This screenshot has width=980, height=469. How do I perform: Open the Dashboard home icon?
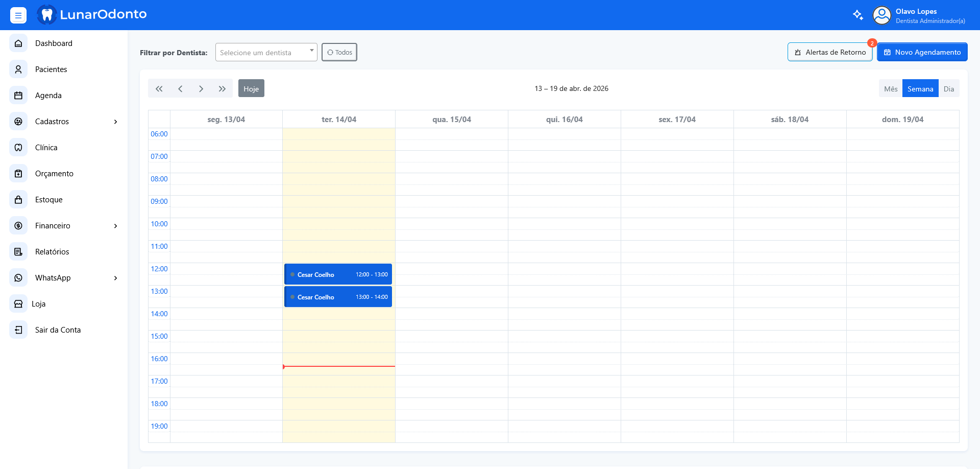(x=18, y=43)
